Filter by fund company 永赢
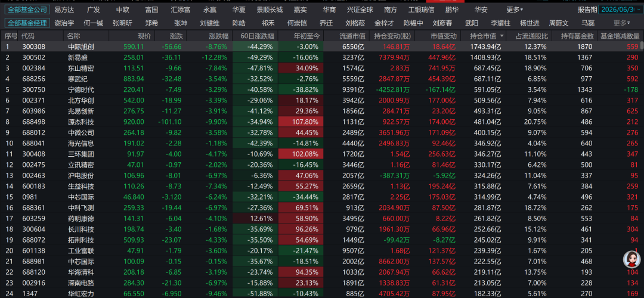This screenshot has height=298, width=644. 210,10
